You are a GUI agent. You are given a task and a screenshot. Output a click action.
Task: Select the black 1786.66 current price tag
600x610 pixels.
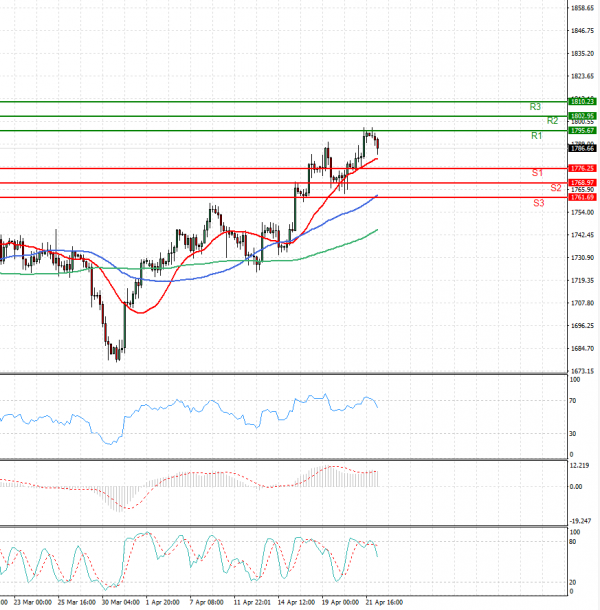pyautogui.click(x=582, y=148)
